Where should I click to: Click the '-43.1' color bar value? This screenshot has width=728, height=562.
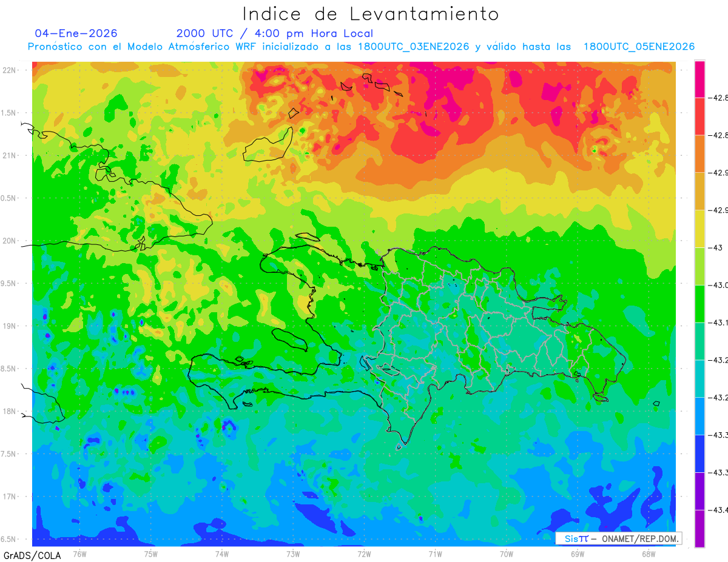click(720, 323)
